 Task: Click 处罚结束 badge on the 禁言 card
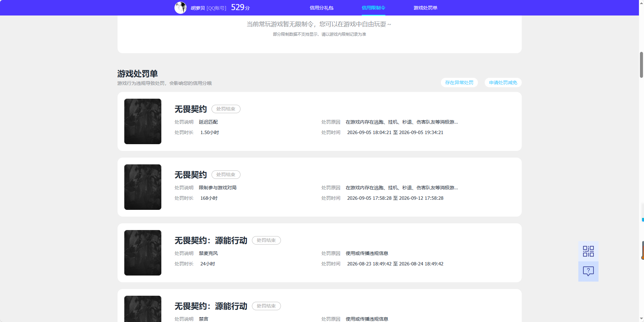pos(266,306)
